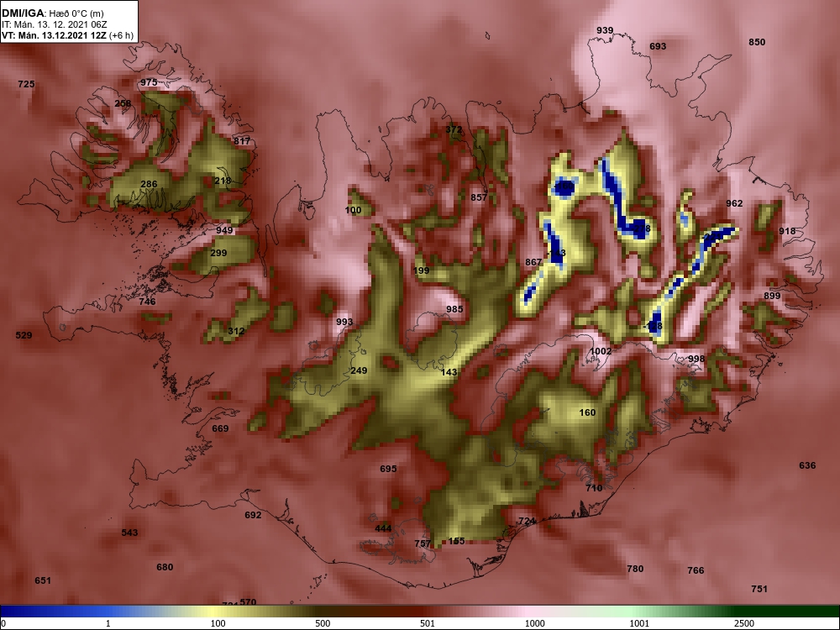This screenshot has width=840, height=630.
Task: Click the map value 985
Action: tap(454, 310)
